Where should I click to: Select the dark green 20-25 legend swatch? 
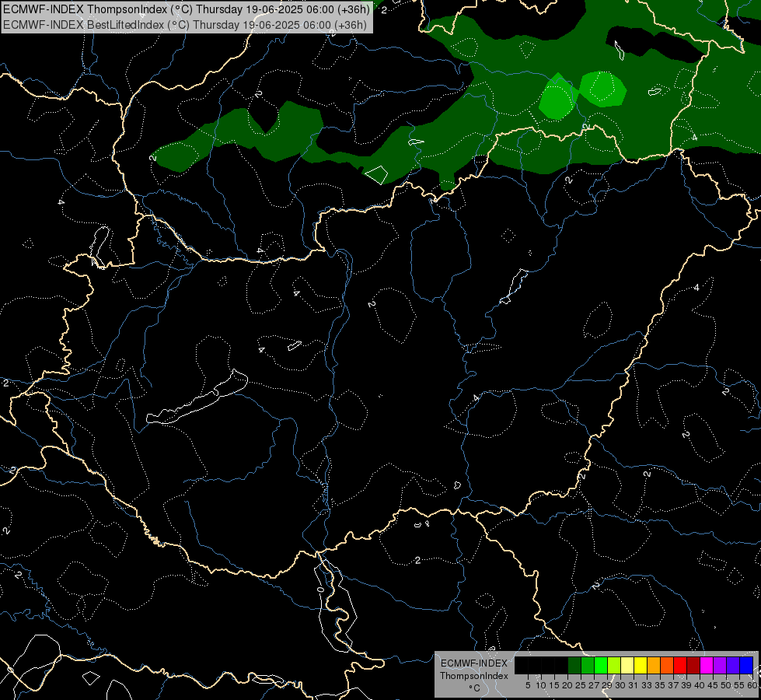click(x=574, y=665)
